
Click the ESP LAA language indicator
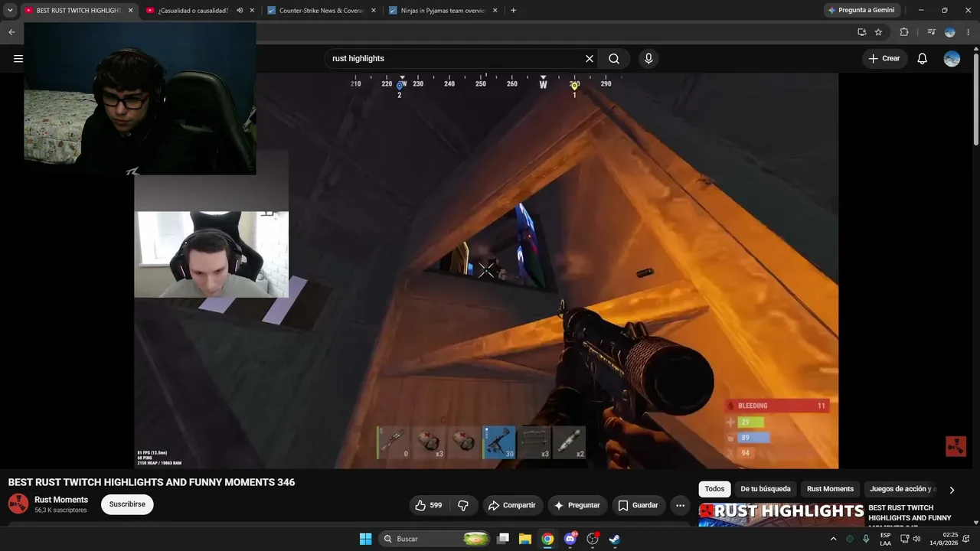coord(885,539)
